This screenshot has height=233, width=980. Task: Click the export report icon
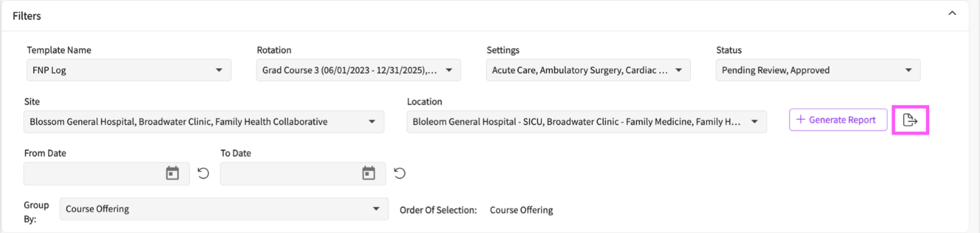(910, 120)
